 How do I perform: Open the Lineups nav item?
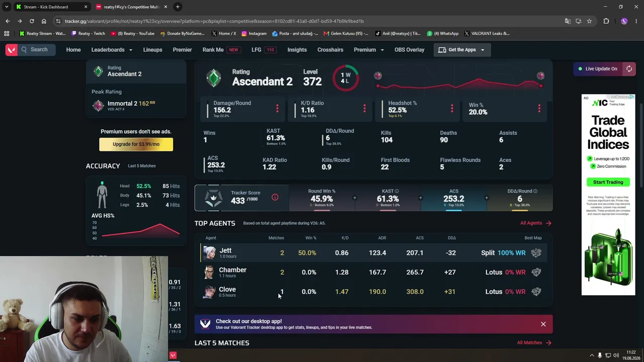(152, 50)
